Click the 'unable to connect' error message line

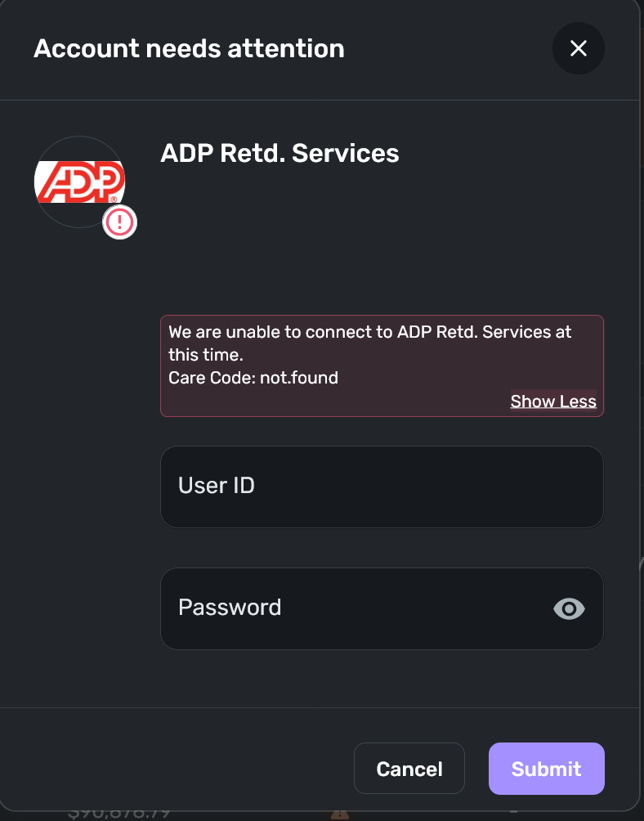coord(369,333)
